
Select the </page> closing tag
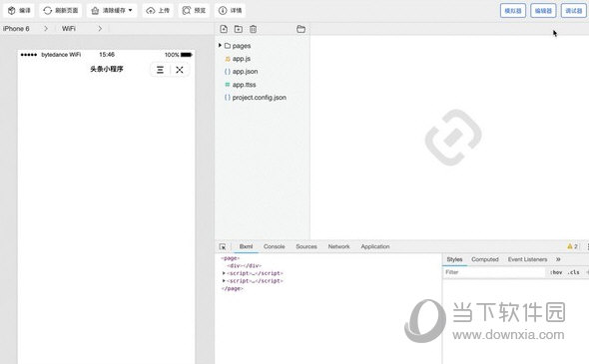coord(233,288)
